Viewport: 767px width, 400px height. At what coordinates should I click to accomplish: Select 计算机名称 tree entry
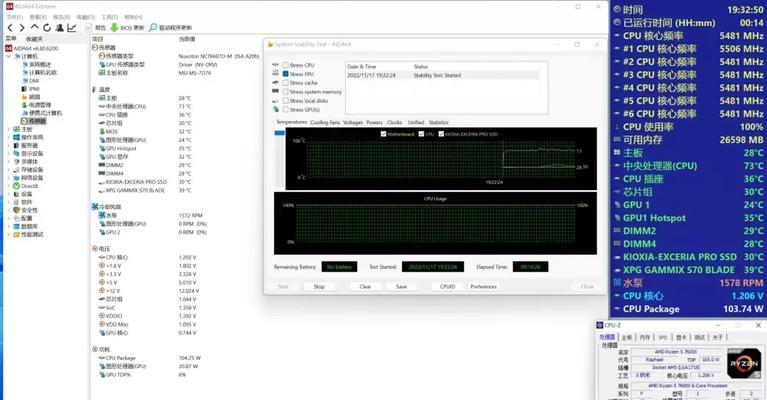[43, 72]
